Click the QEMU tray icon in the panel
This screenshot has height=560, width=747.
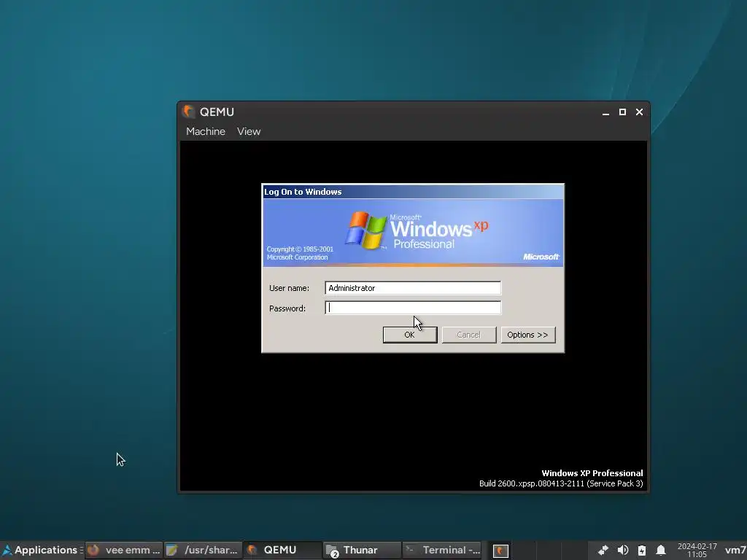(500, 551)
